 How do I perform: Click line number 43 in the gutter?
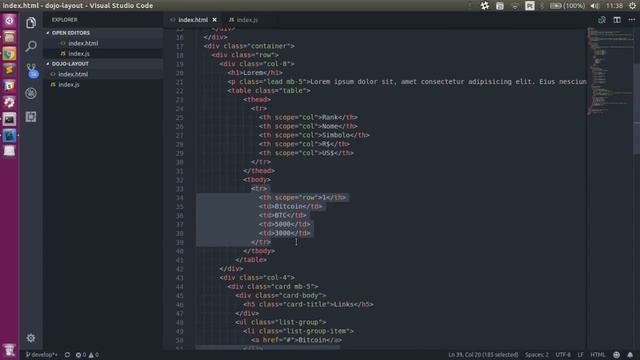[180, 278]
